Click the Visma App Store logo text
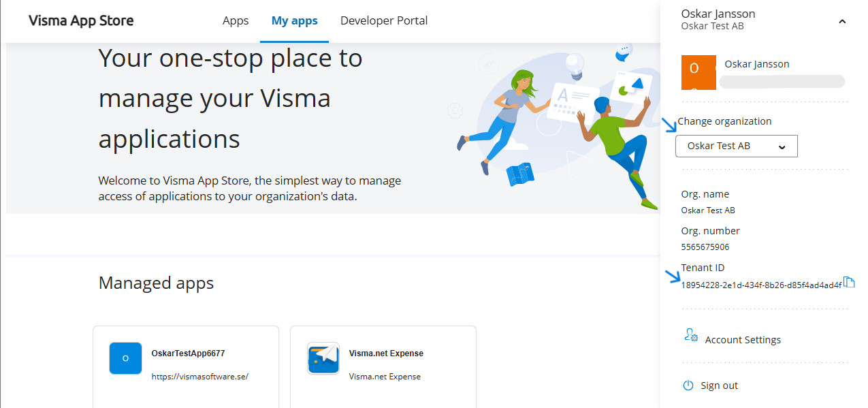The width and height of the screenshot is (868, 408). 81,20
